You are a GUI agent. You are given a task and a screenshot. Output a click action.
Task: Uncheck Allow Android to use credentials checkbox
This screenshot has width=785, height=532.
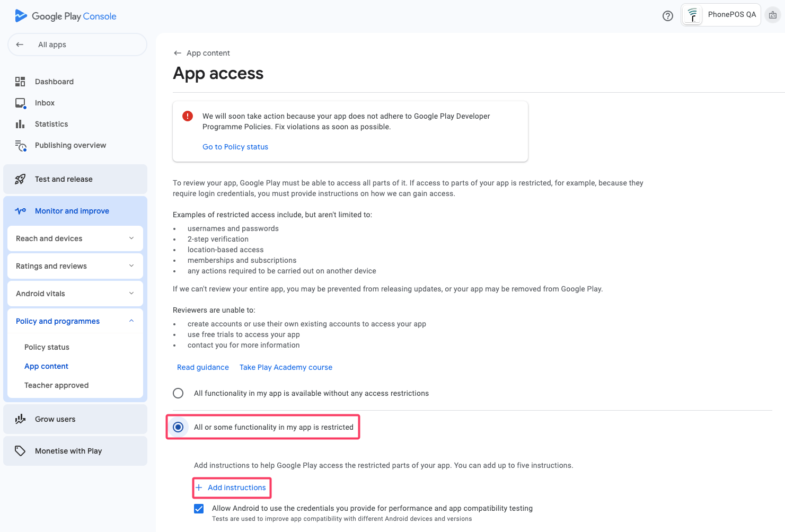click(199, 509)
